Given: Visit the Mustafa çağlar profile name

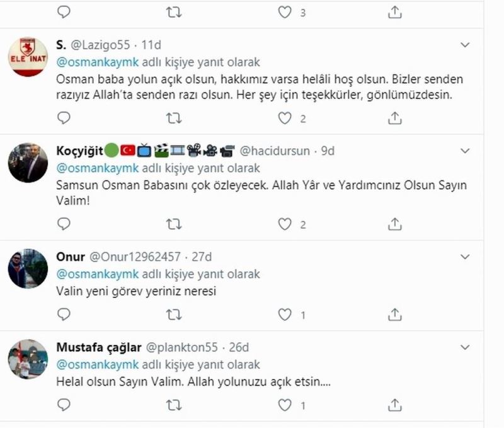Looking at the screenshot, I should click(99, 347).
